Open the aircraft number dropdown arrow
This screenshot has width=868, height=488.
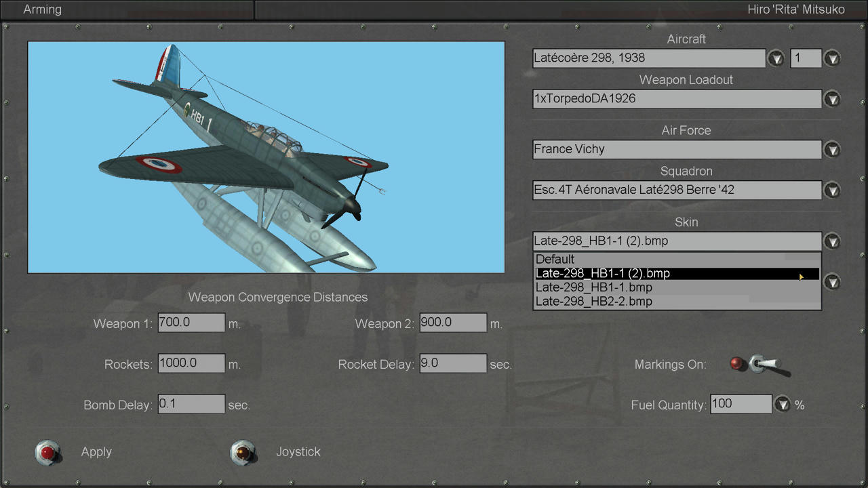click(832, 58)
